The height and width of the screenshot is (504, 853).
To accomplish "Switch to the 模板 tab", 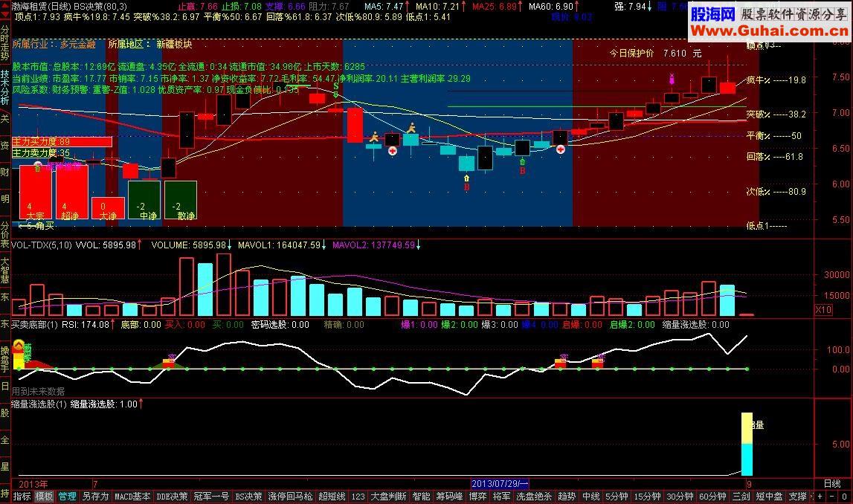I will click(x=44, y=497).
